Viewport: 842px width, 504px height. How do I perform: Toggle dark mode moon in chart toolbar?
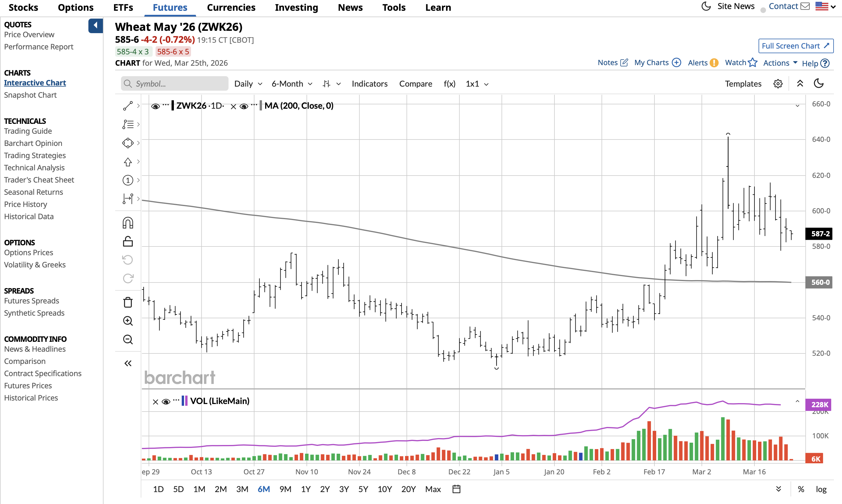[x=818, y=83]
